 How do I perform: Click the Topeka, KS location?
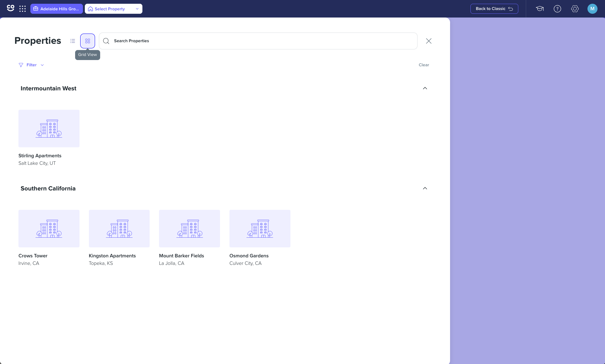[101, 263]
